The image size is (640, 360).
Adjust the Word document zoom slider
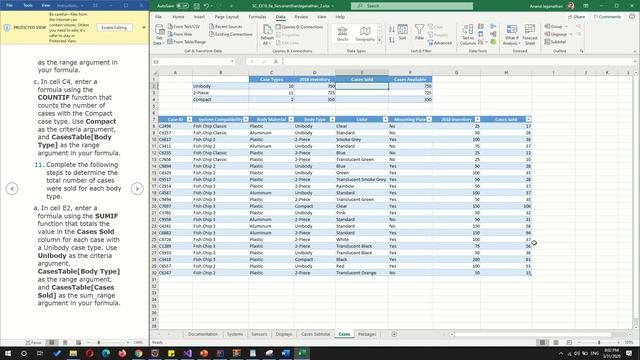click(x=99, y=342)
